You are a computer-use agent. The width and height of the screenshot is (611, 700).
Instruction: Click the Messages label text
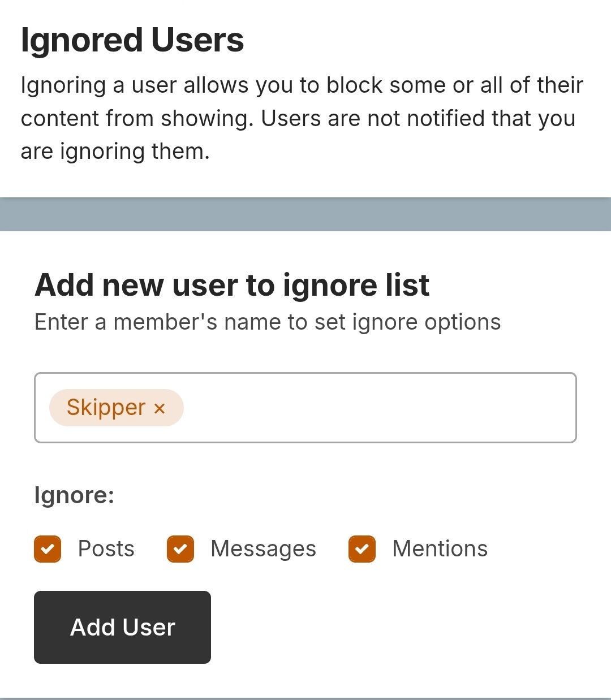click(263, 549)
